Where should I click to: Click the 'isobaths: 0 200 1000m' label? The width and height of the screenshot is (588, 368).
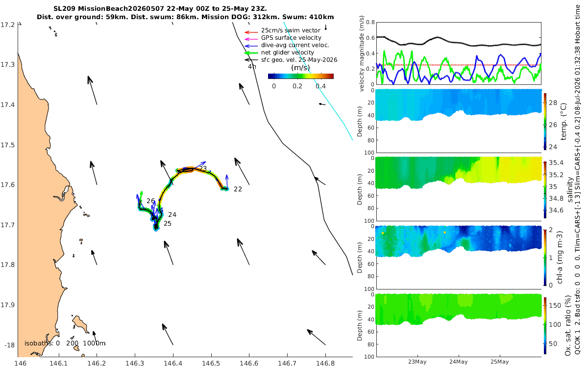click(x=65, y=343)
